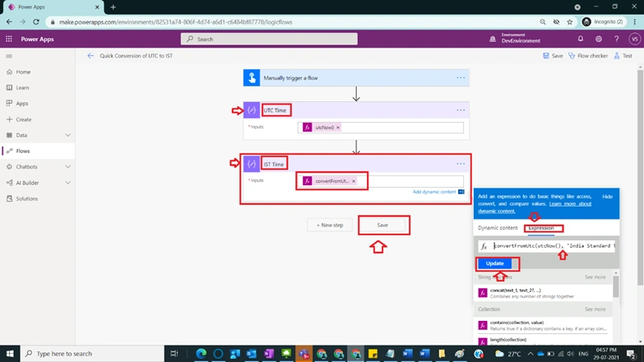Click Save in the top command bar

coord(553,55)
